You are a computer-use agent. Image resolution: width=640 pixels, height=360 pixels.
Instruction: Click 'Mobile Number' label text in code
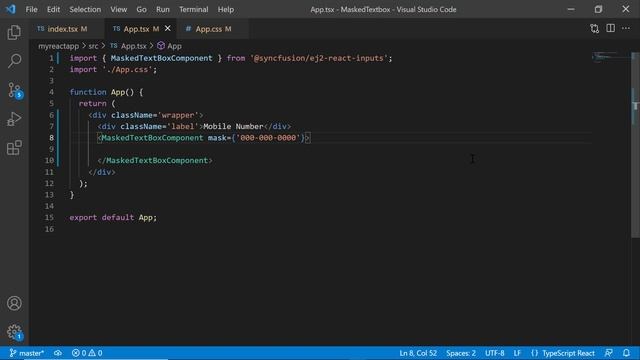(x=233, y=127)
